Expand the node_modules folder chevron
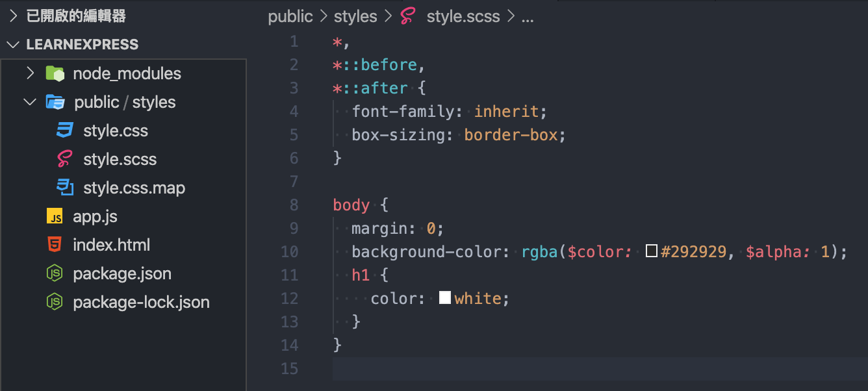 coord(30,73)
